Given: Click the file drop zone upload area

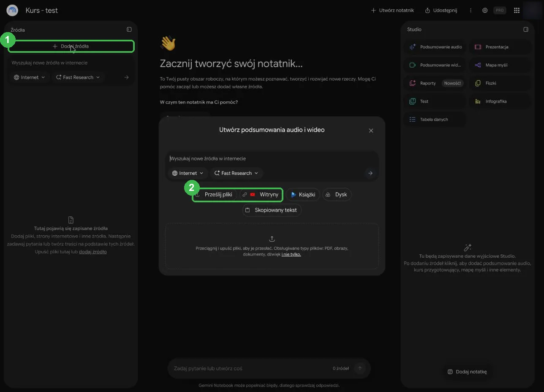Looking at the screenshot, I should pyautogui.click(x=272, y=246).
